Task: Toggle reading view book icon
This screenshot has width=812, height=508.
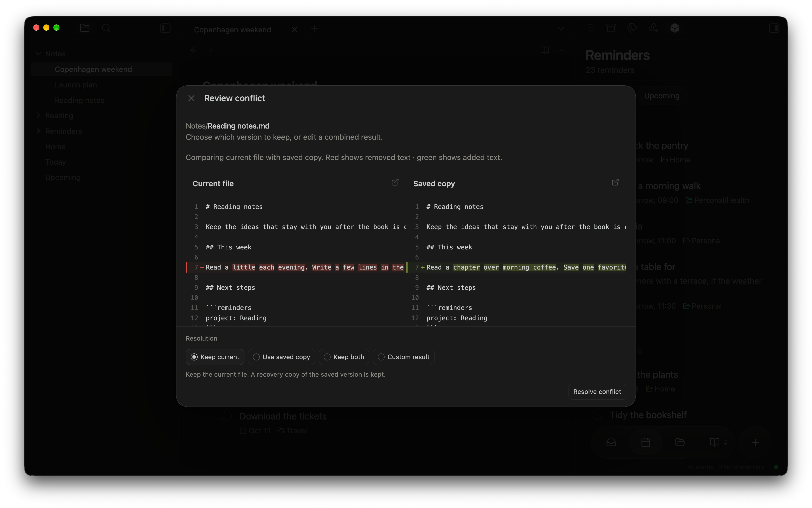Action: click(545, 50)
